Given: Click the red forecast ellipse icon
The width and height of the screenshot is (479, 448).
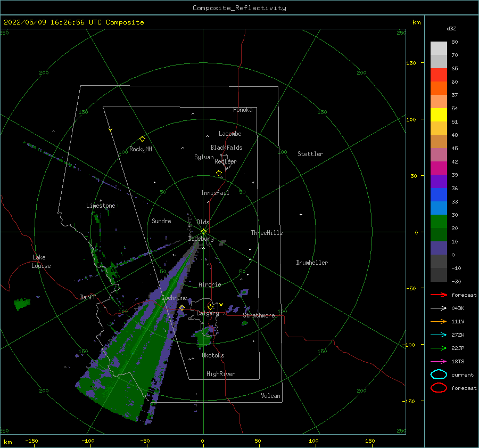Looking at the screenshot, I should pos(439,388).
